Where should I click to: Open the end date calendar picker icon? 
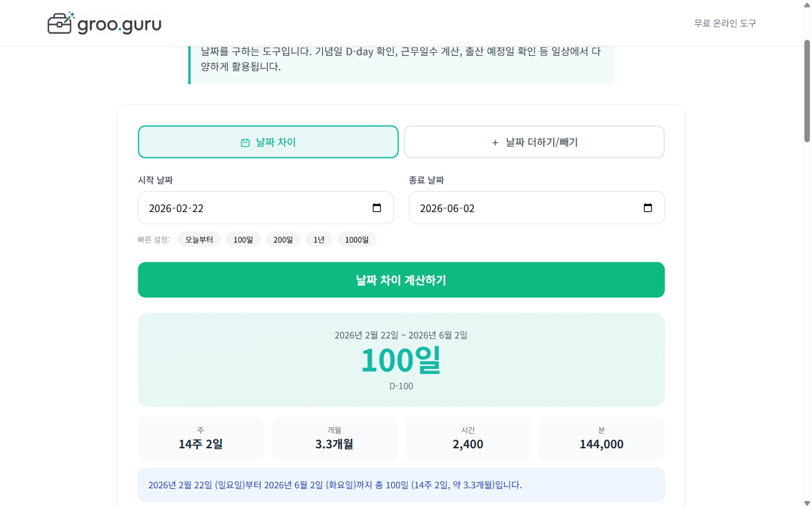click(x=648, y=208)
